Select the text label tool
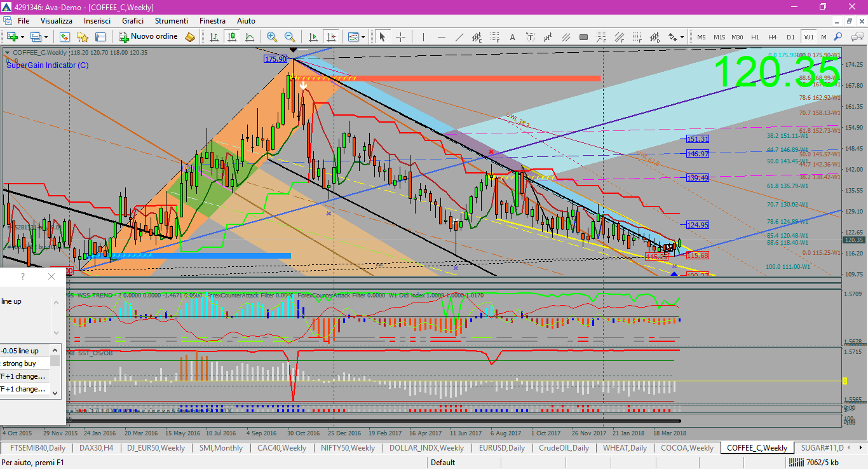Image resolution: width=868 pixels, height=469 pixels. pos(530,37)
